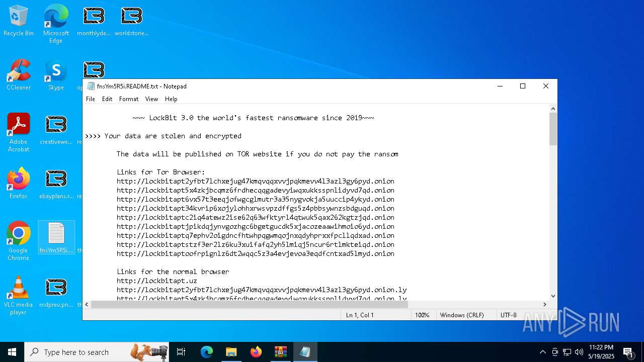The width and height of the screenshot is (644, 362).
Task: Select the Notepad taskbar button
Action: [305, 352]
